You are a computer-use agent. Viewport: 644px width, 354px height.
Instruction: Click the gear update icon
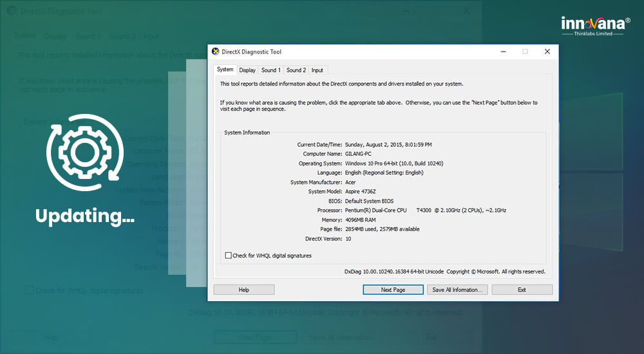85,153
